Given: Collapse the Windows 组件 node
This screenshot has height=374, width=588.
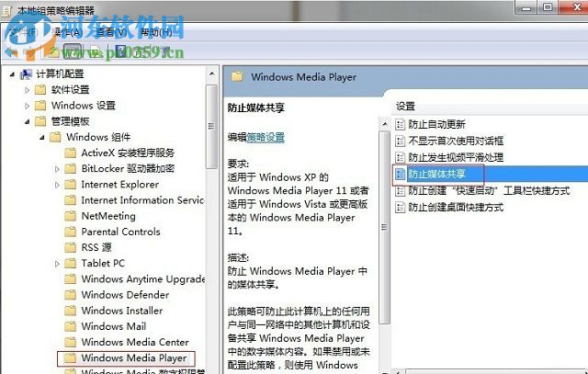Looking at the screenshot, I should click(x=42, y=137).
